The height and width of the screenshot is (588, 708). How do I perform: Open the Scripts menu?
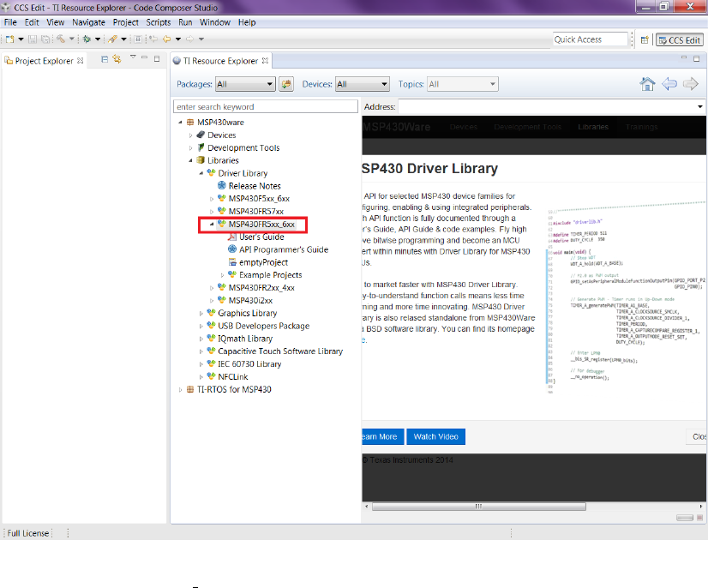pyautogui.click(x=158, y=22)
